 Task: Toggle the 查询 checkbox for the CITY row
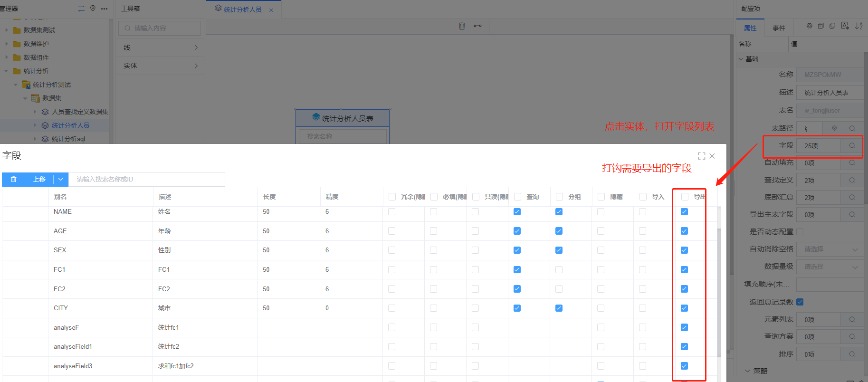click(517, 308)
